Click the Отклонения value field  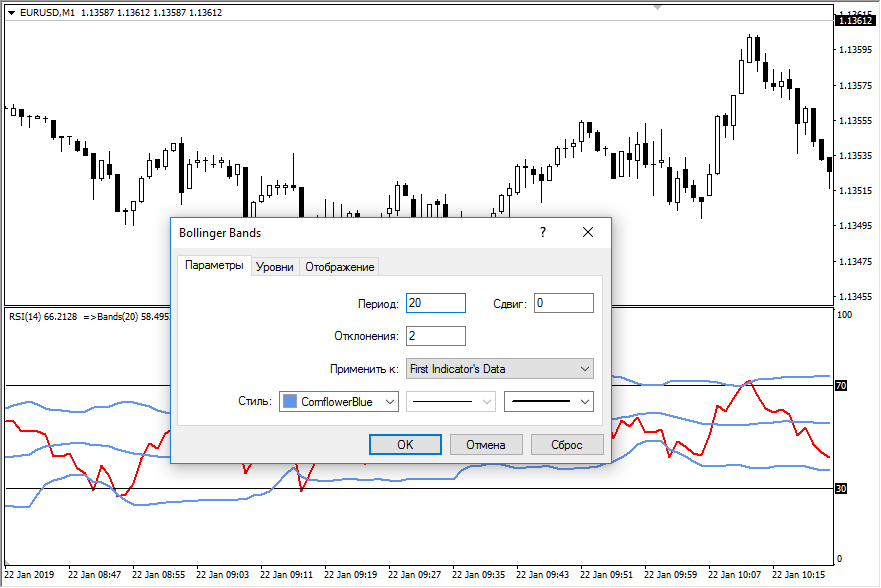[x=436, y=336]
